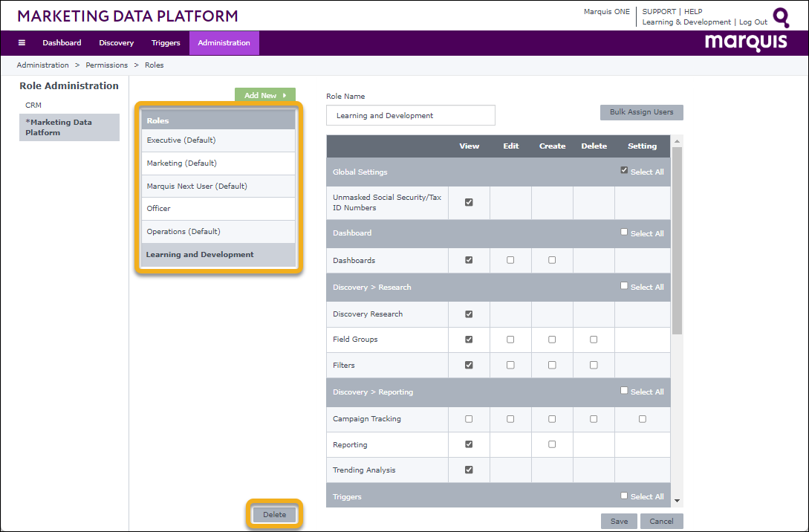The width and height of the screenshot is (809, 532).
Task: Click the search magnifier icon
Action: pyautogui.click(x=781, y=18)
